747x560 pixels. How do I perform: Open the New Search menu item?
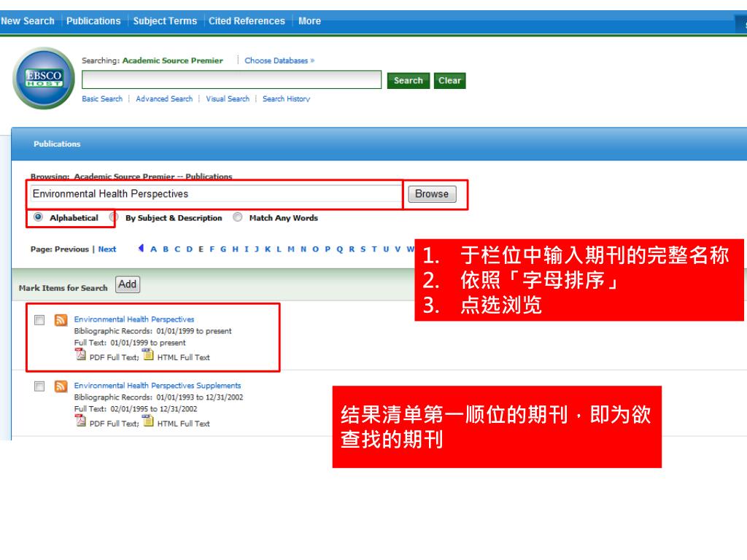28,21
